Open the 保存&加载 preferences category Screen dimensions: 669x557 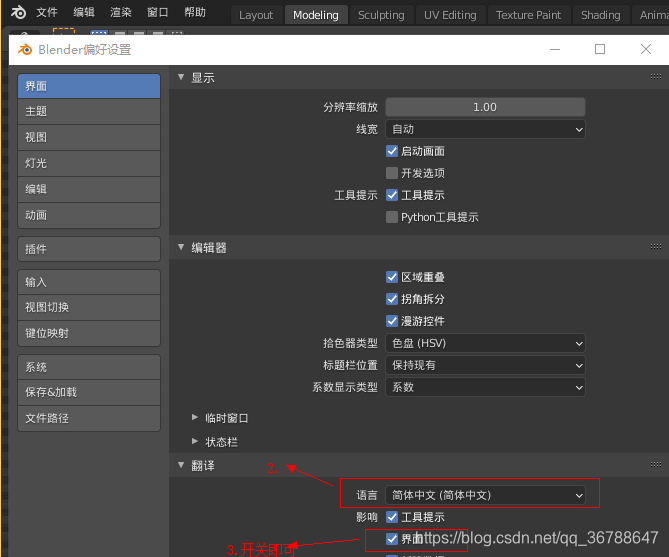point(89,393)
